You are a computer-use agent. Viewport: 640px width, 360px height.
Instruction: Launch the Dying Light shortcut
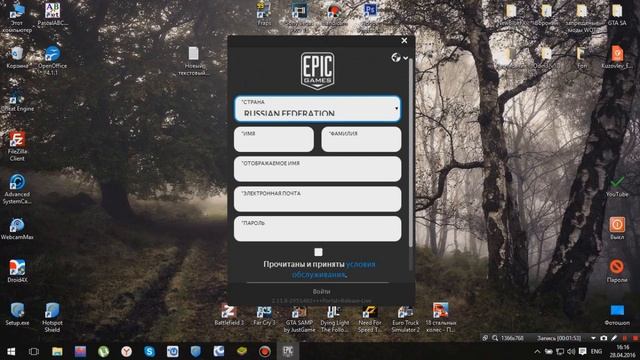(335, 318)
